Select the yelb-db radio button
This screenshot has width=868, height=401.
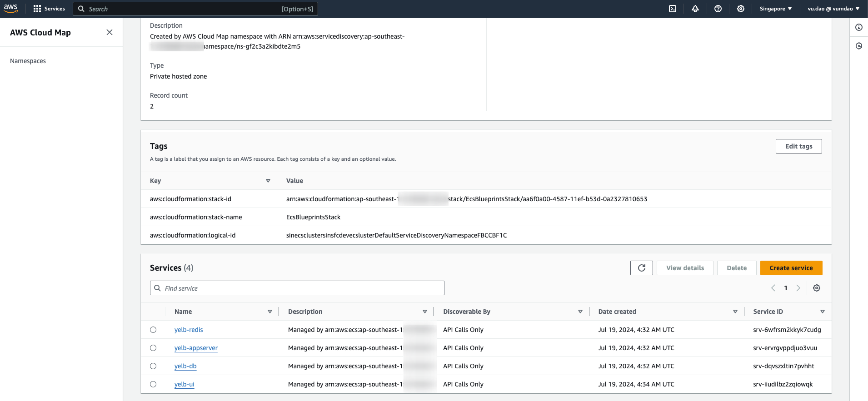point(153,366)
